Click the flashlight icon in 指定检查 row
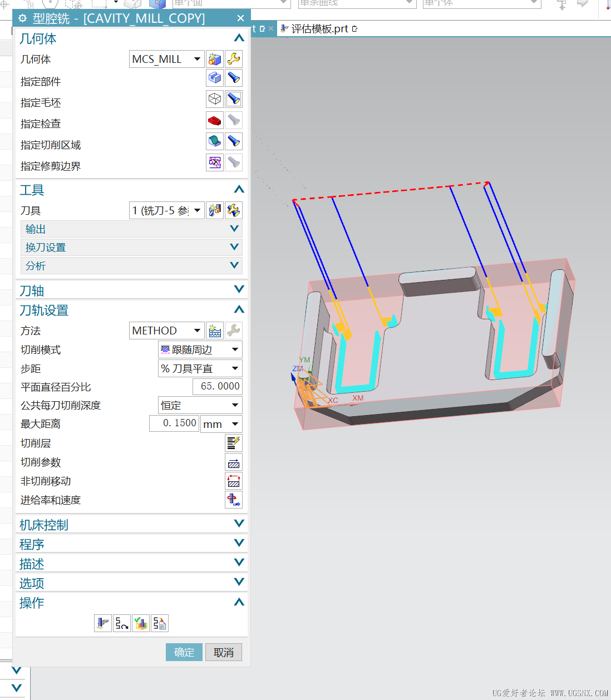 pos(234,120)
